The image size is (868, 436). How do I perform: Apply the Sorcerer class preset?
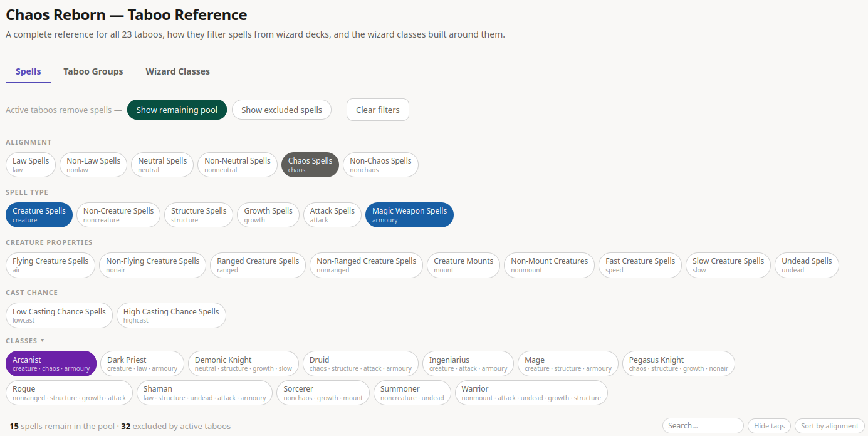(323, 393)
